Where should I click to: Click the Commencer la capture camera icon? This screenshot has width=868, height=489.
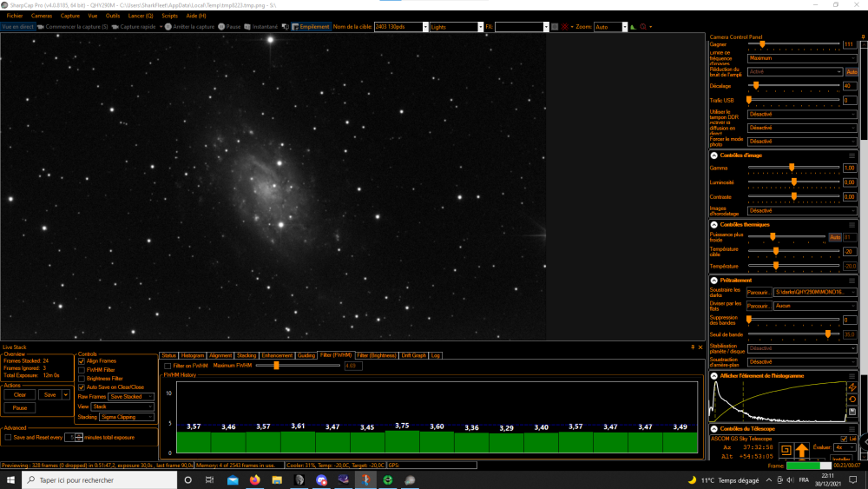coord(41,27)
